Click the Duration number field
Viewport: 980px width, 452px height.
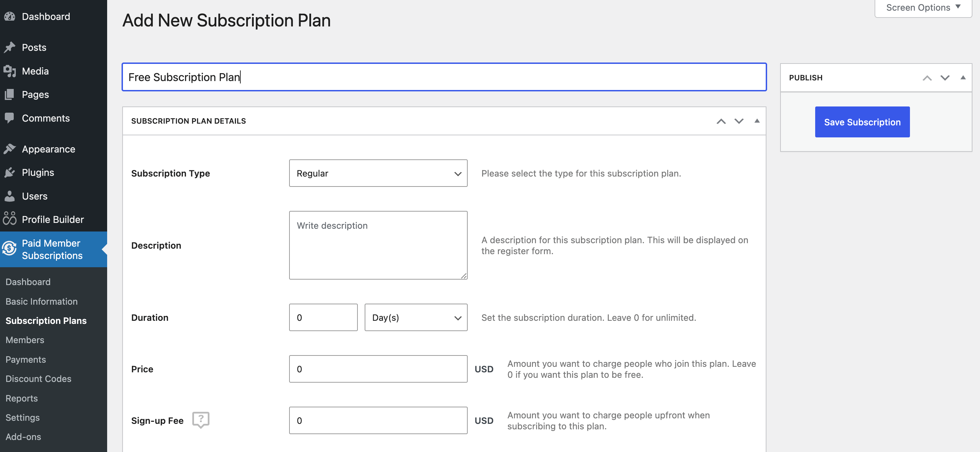[x=323, y=317]
